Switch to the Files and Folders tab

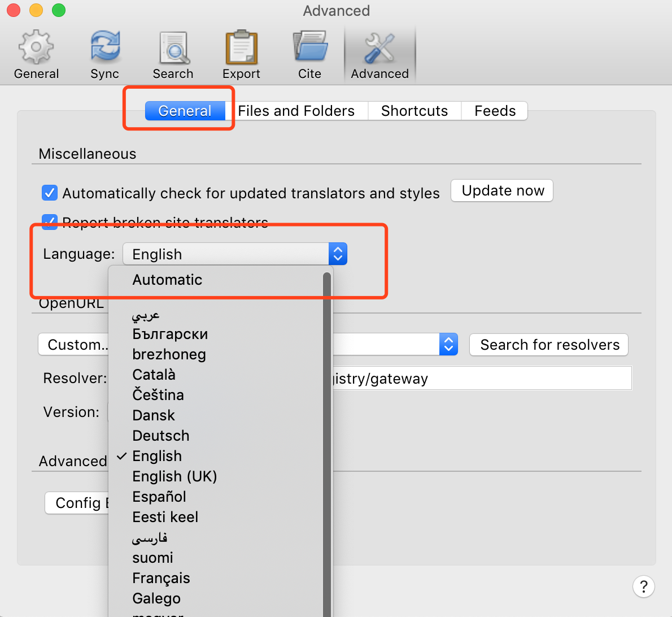tap(296, 111)
